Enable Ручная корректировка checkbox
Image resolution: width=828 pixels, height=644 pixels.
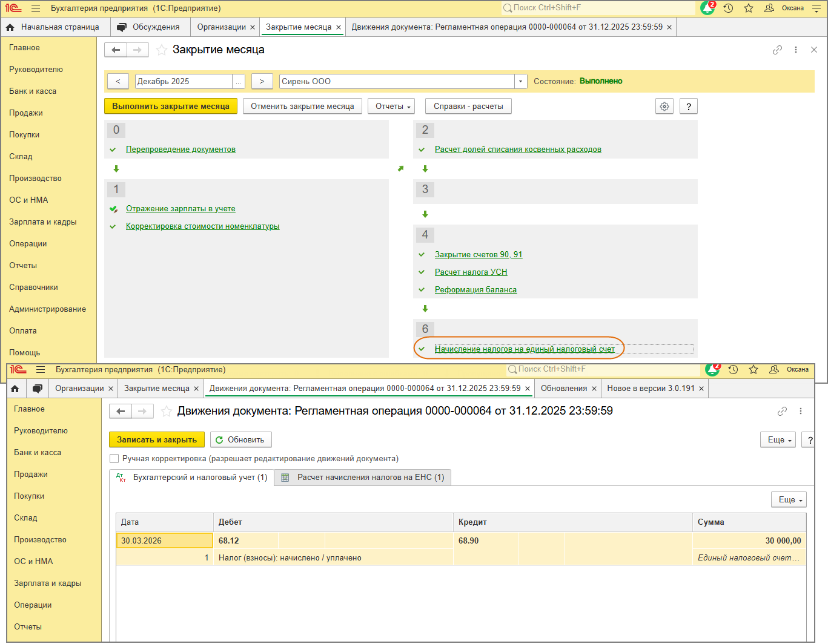114,459
